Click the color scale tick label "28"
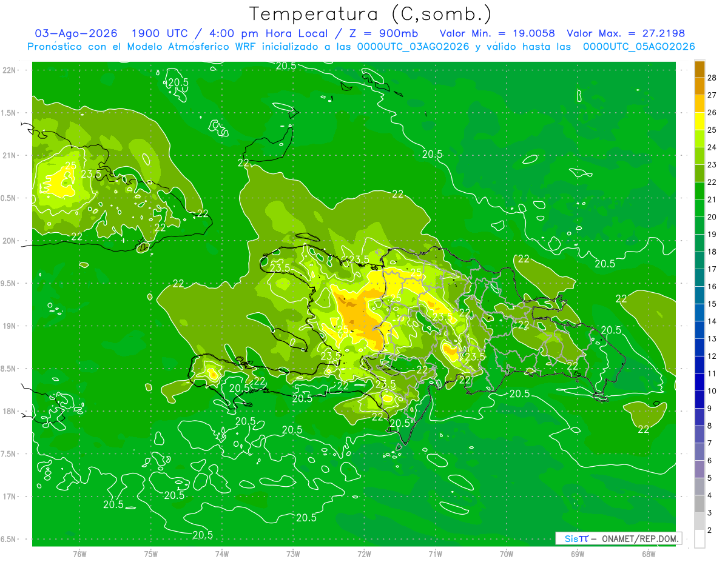Image resolution: width=728 pixels, height=562 pixels. point(712,78)
